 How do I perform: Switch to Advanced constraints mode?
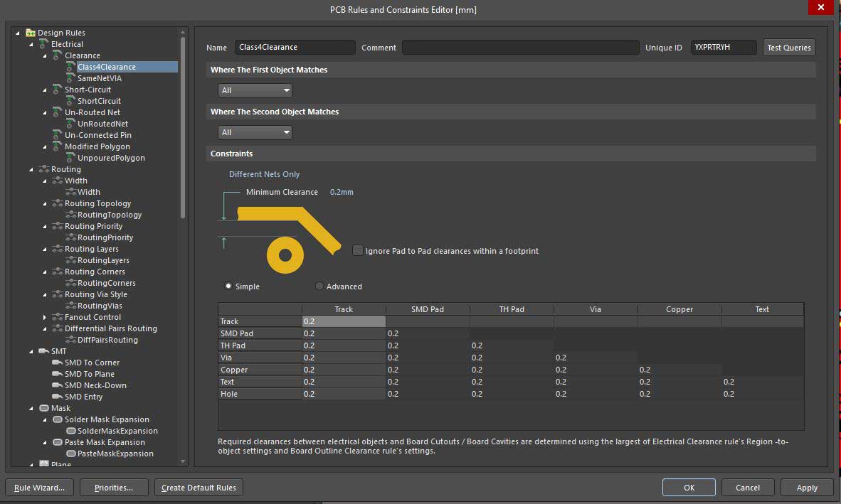(x=319, y=286)
